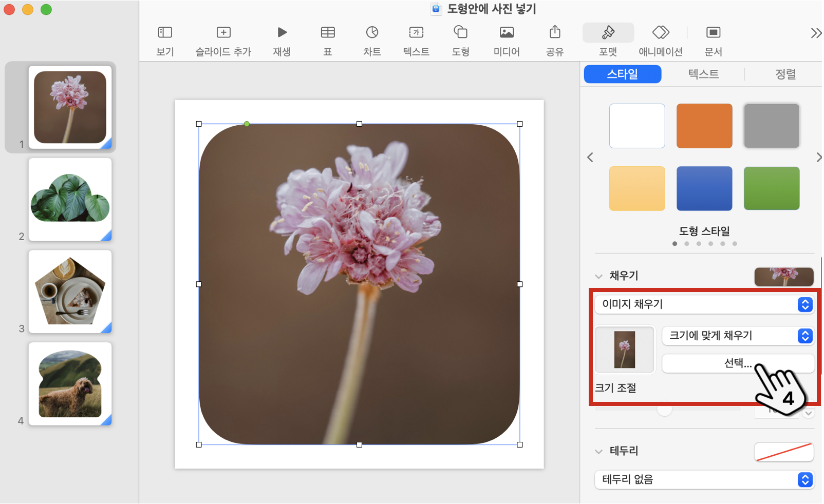
Task: Add a text box with 텍스트
Action: (416, 33)
